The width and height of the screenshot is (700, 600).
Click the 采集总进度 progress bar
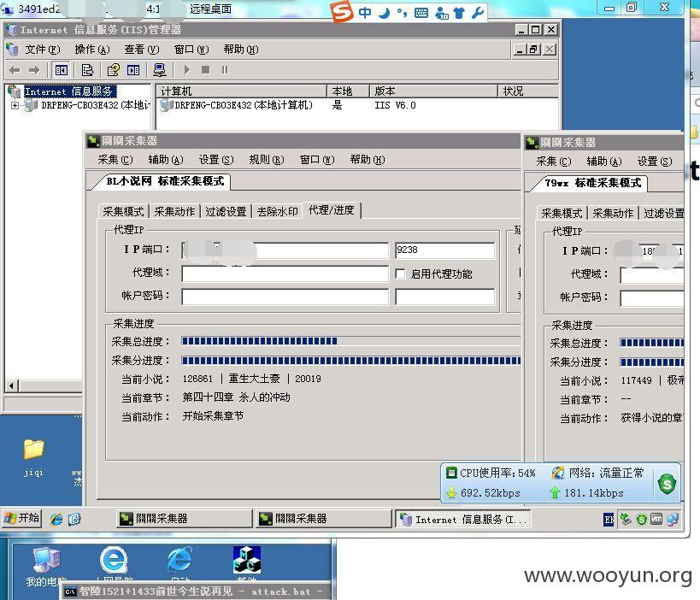[x=351, y=342]
